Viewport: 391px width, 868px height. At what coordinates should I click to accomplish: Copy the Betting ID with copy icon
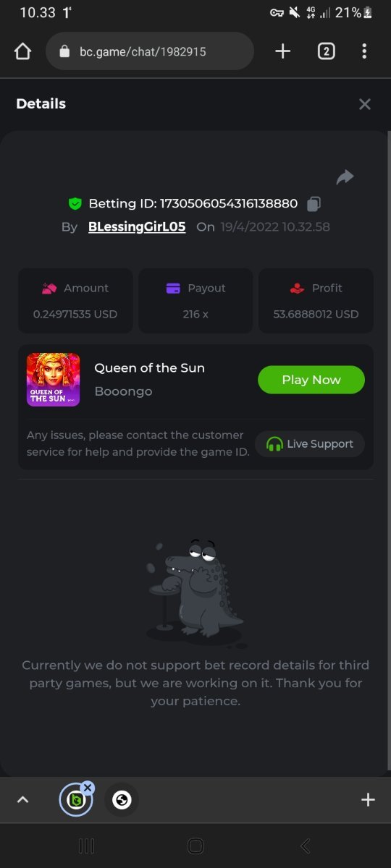tap(314, 203)
